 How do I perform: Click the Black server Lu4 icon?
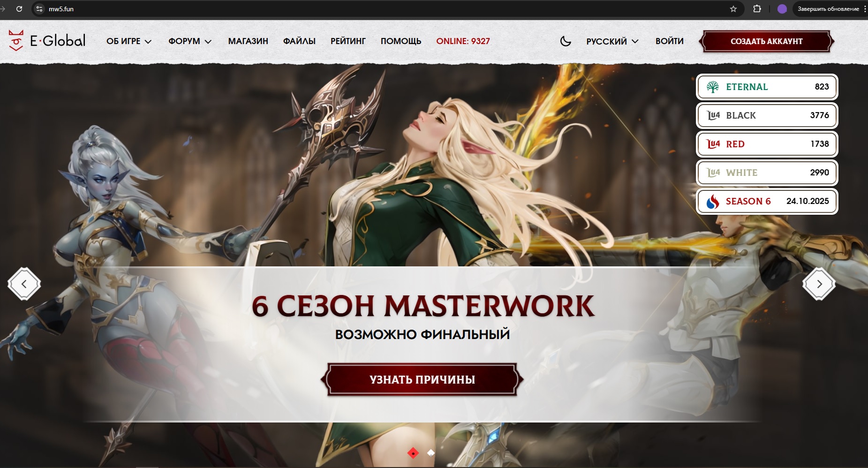click(713, 115)
